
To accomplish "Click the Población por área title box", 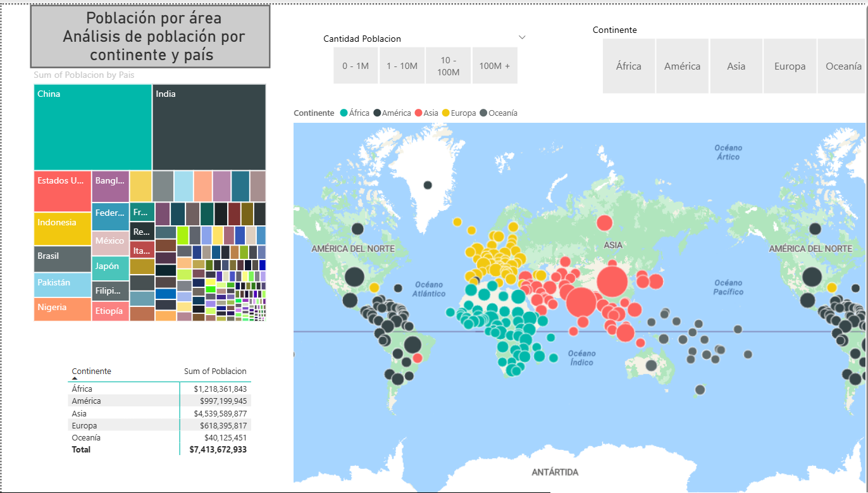I will 151,36.
